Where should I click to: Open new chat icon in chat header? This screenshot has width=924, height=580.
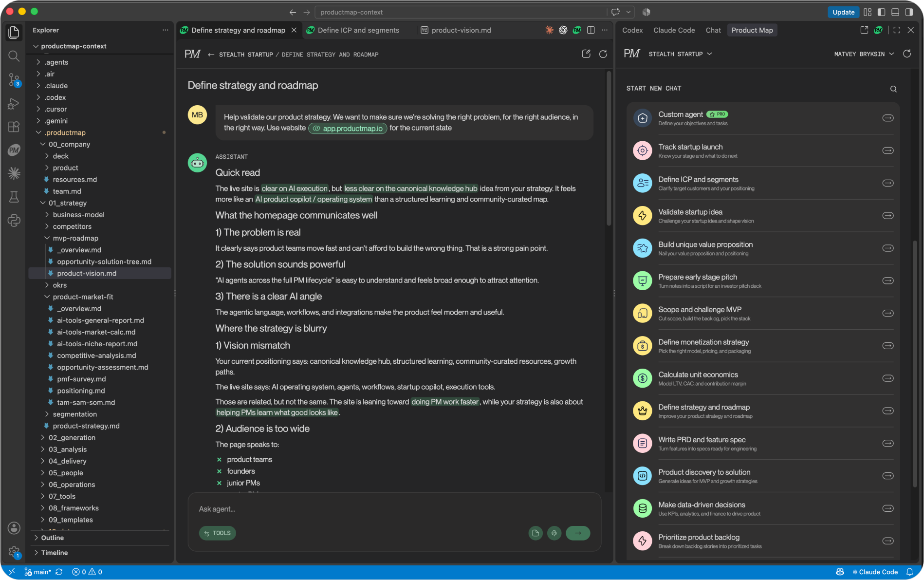[x=586, y=54]
